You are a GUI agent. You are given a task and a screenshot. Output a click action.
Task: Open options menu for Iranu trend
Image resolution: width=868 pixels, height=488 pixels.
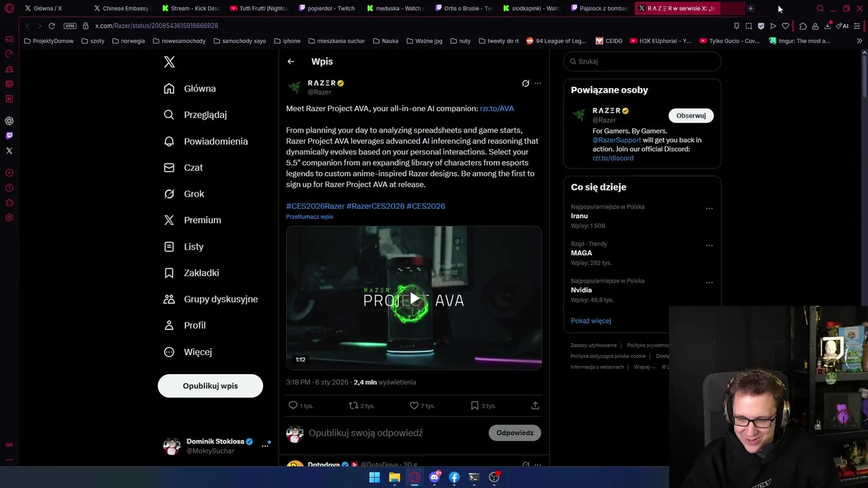[x=709, y=208]
